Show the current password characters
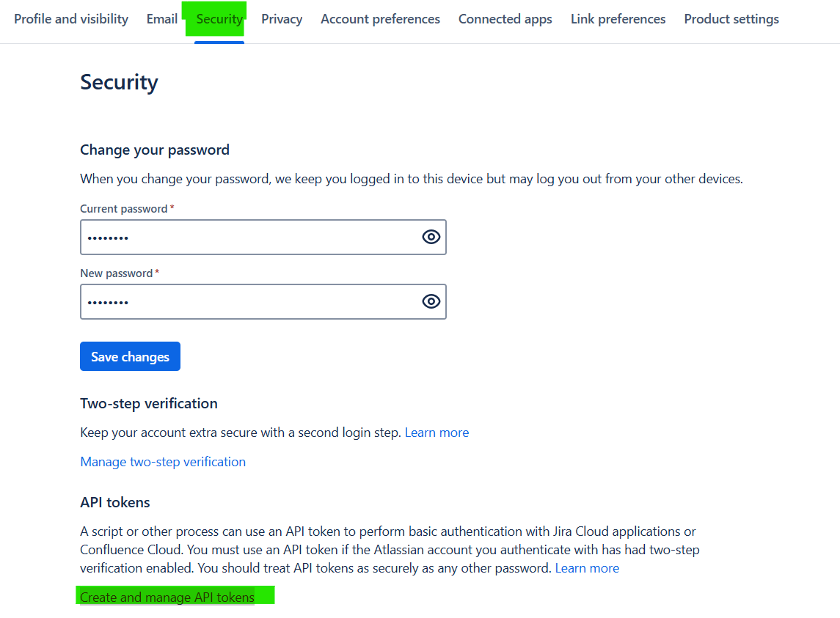The image size is (840, 618). [431, 237]
